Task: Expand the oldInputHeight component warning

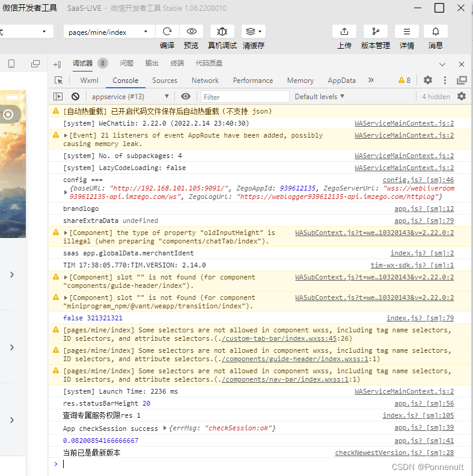Action: pos(66,233)
